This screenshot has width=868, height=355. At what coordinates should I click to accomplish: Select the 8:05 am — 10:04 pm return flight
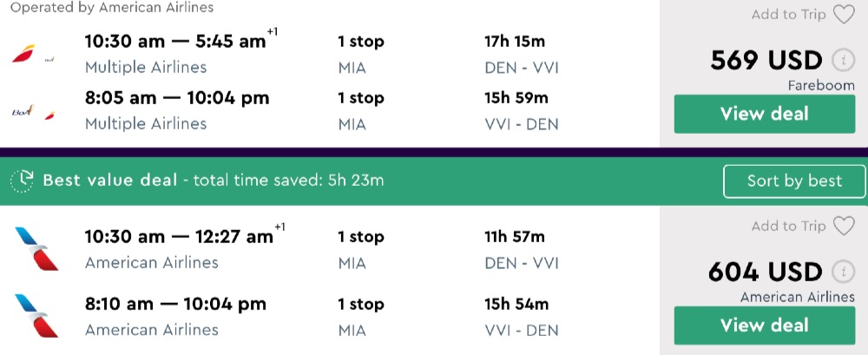(x=176, y=98)
